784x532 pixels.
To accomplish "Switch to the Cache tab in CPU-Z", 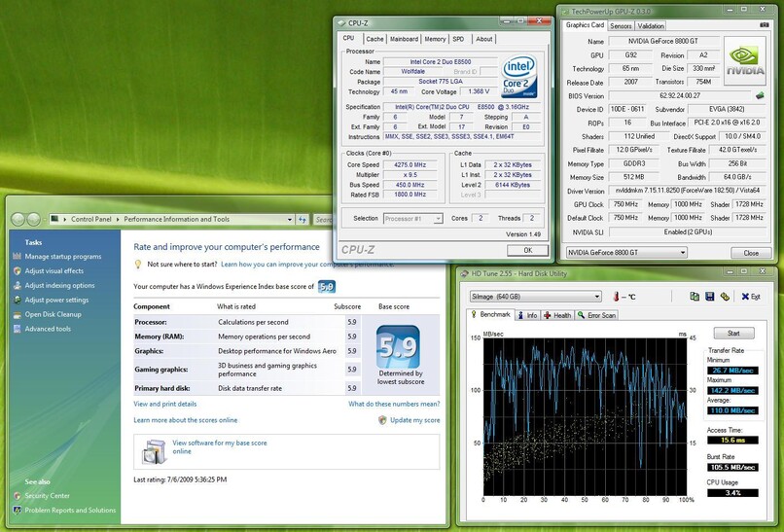I will [374, 39].
